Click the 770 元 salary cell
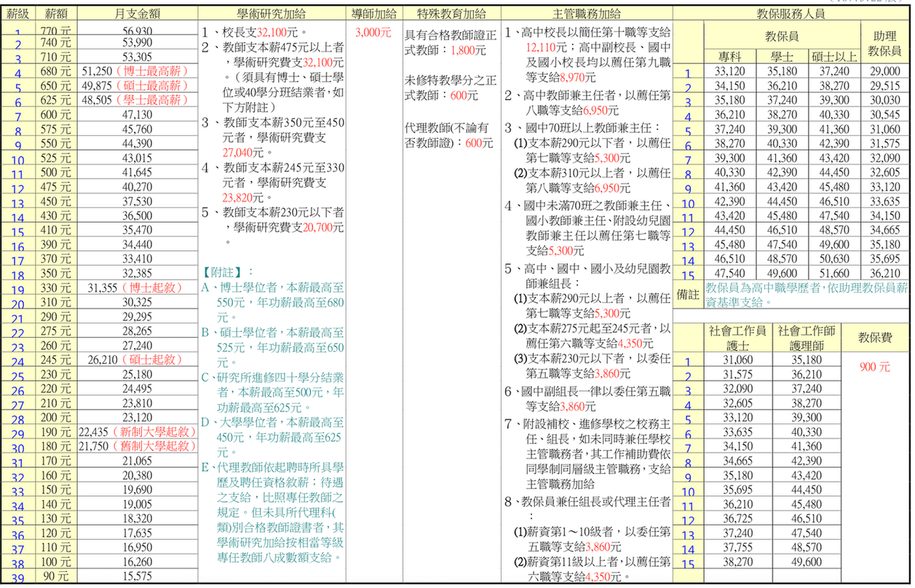The height and width of the screenshot is (588, 915). [x=55, y=31]
